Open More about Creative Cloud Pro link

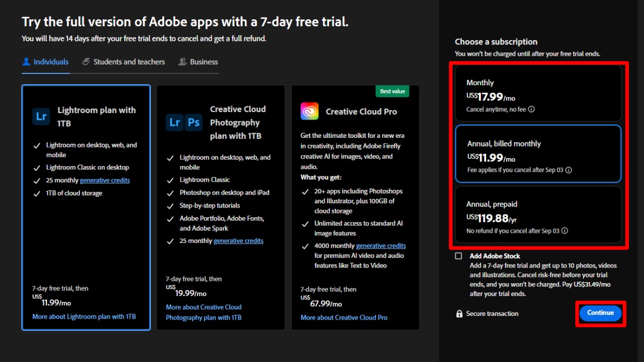(x=343, y=317)
